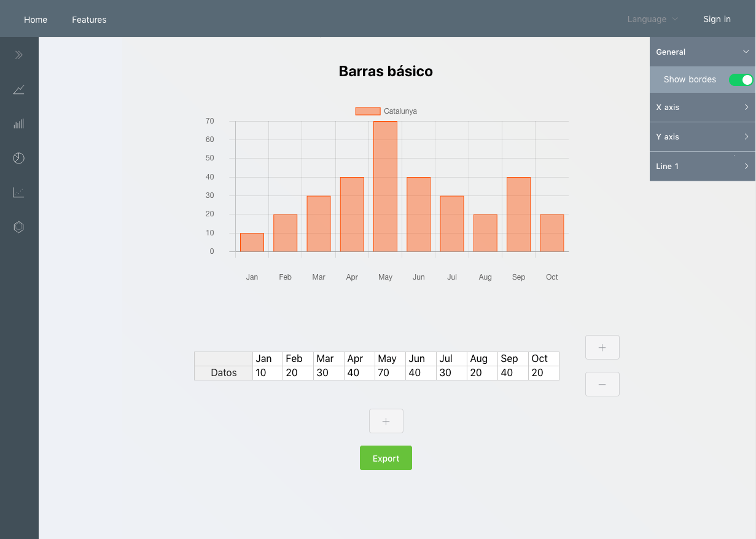Image resolution: width=756 pixels, height=539 pixels.
Task: Expand the Y axis settings panel
Action: (x=702, y=136)
